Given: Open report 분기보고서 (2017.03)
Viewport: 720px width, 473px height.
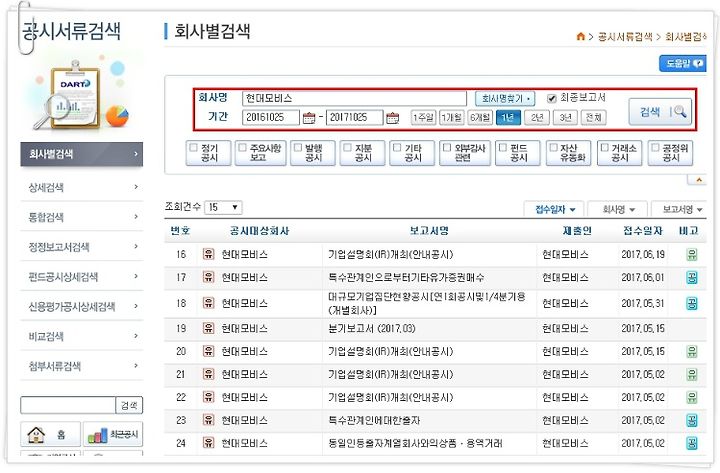Looking at the screenshot, I should 371,329.
